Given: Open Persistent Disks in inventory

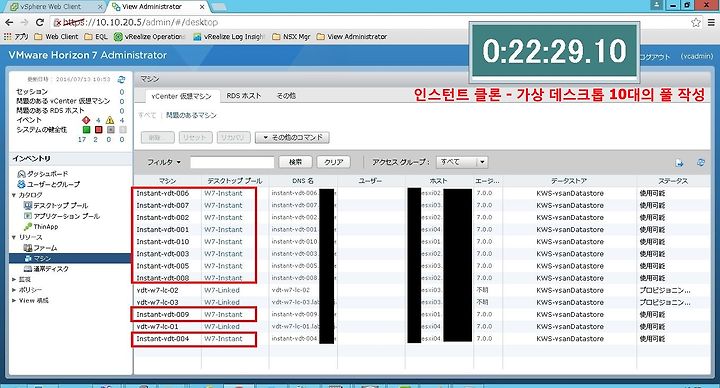Looking at the screenshot, I should coord(46,269).
